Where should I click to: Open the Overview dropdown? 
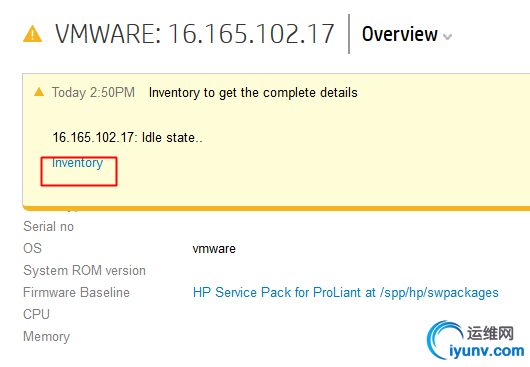coord(407,34)
